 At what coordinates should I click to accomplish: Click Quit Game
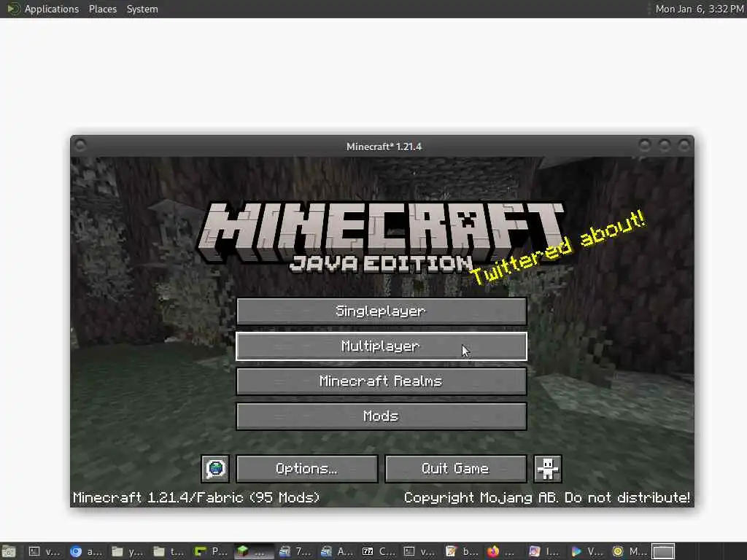pos(455,469)
